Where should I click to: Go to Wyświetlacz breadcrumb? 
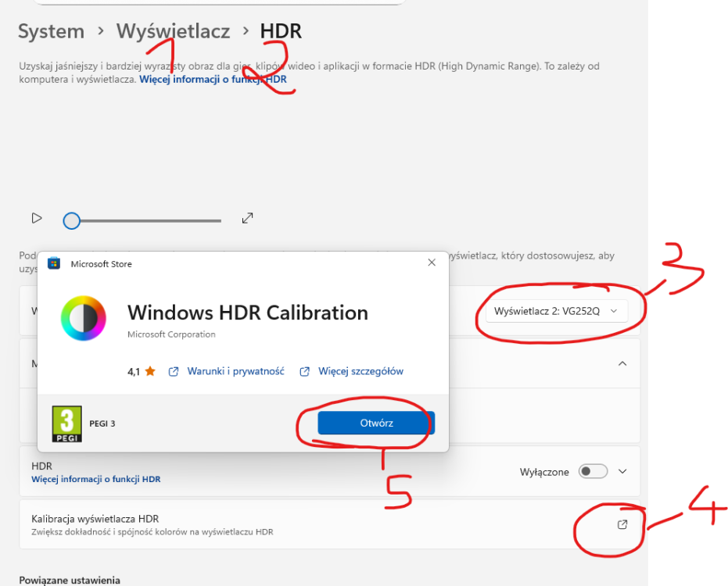[x=173, y=31]
